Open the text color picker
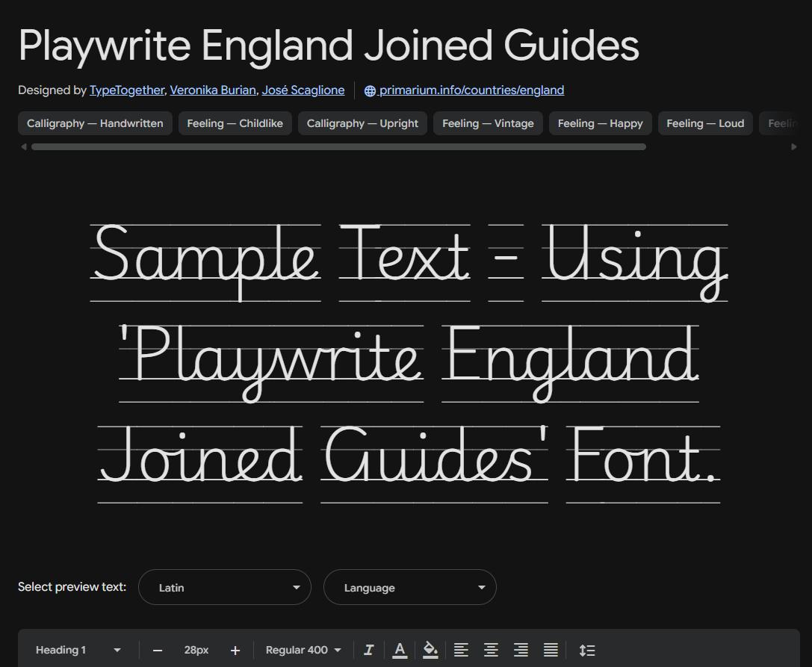The height and width of the screenshot is (667, 812). pos(399,650)
